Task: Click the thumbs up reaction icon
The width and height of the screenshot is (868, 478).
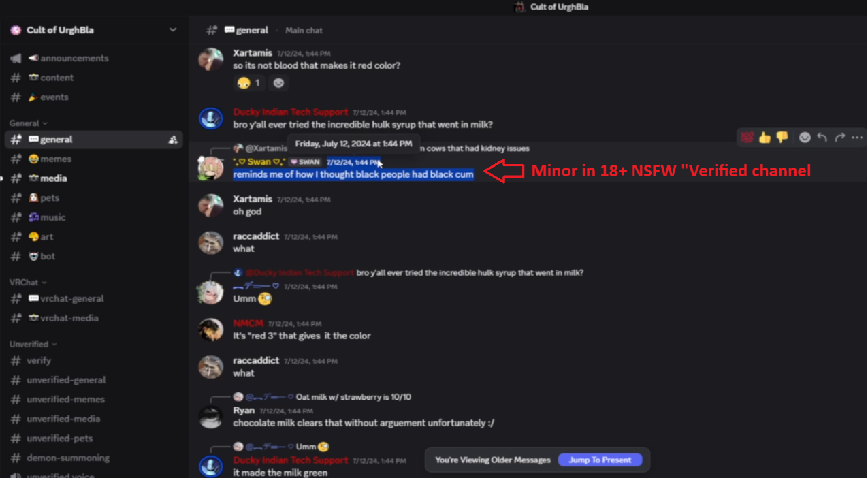Action: coord(765,138)
